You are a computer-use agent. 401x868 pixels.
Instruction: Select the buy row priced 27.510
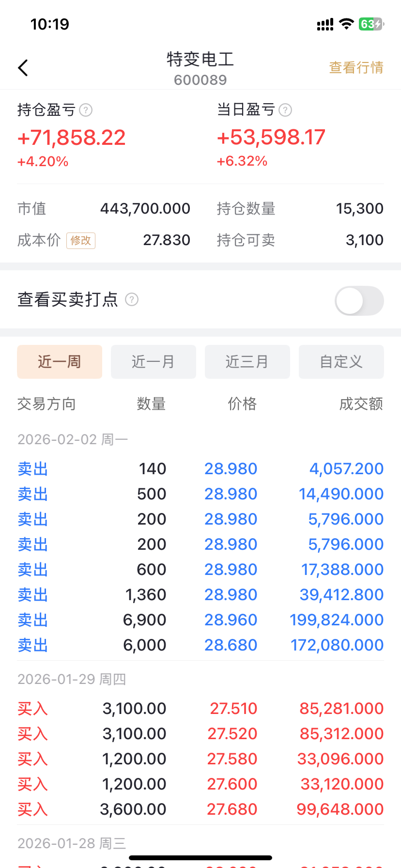tap(200, 709)
